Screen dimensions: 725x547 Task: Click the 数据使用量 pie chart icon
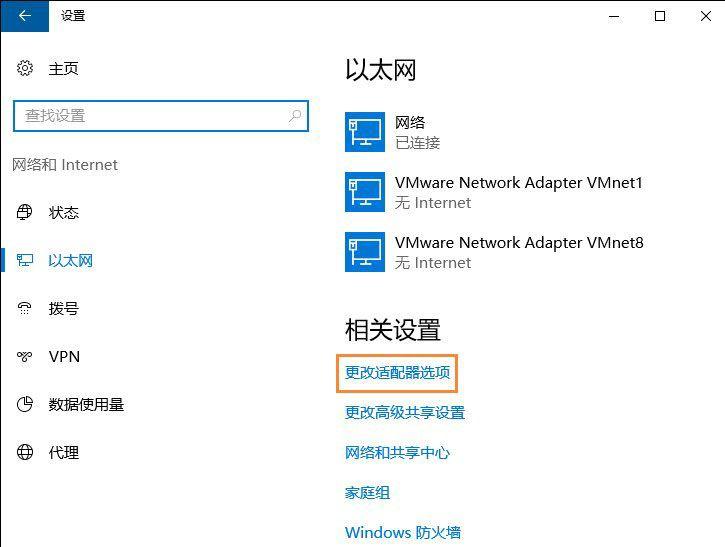pos(25,405)
